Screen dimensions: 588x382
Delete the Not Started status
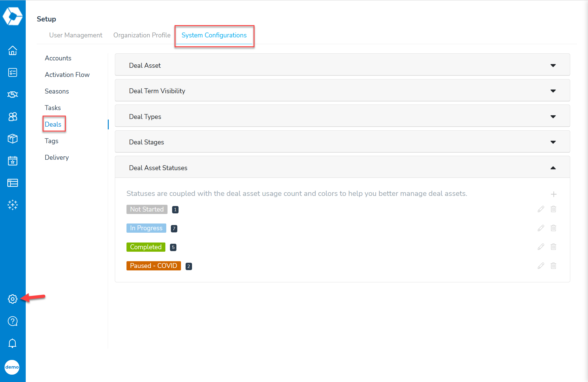pos(553,209)
